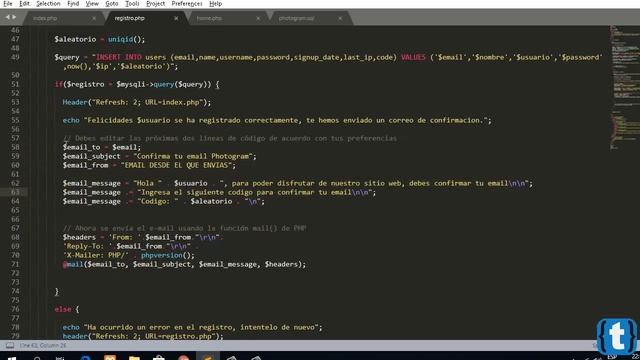Click the comment "Debes editar las próximas" line
Image resolution: width=640 pixels, height=360 pixels.
[230, 138]
